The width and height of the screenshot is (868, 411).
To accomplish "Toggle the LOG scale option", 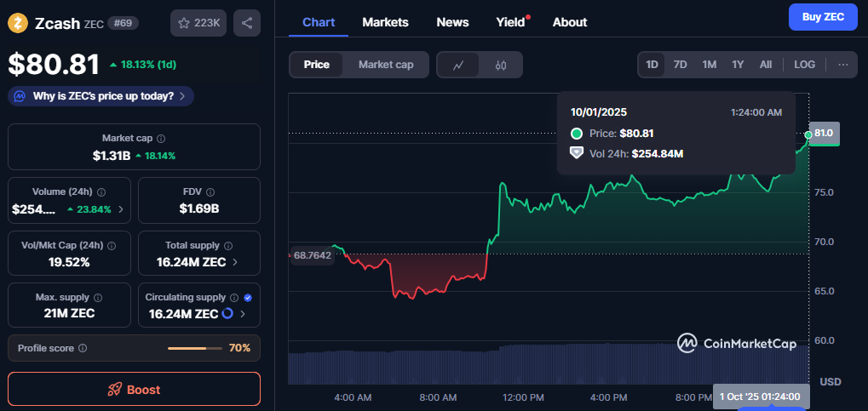I will click(804, 65).
